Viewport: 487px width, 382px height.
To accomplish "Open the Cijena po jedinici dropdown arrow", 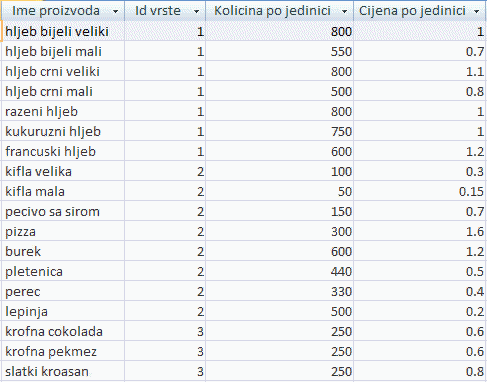I will coord(477,12).
